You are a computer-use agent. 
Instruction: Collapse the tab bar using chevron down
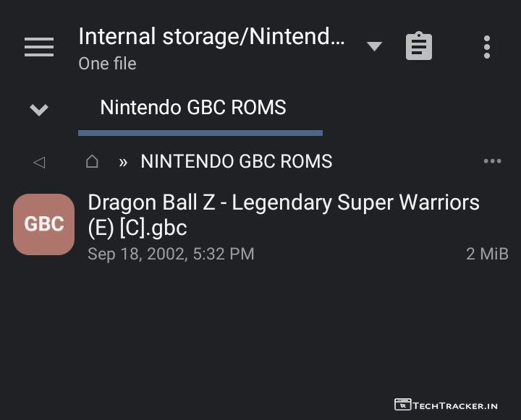pyautogui.click(x=39, y=110)
